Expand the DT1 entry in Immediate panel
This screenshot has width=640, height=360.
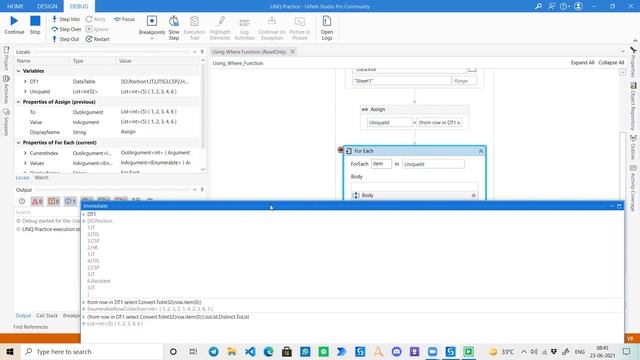[x=84, y=214]
